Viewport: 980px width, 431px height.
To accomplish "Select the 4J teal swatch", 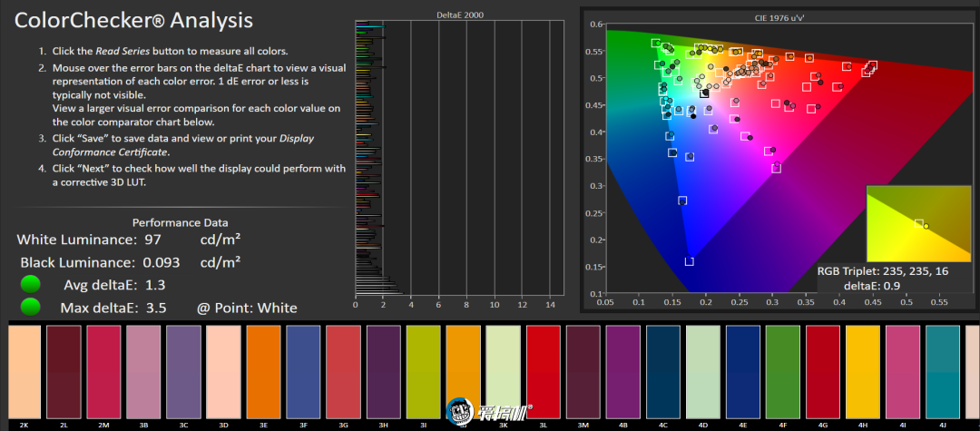I will click(x=943, y=372).
